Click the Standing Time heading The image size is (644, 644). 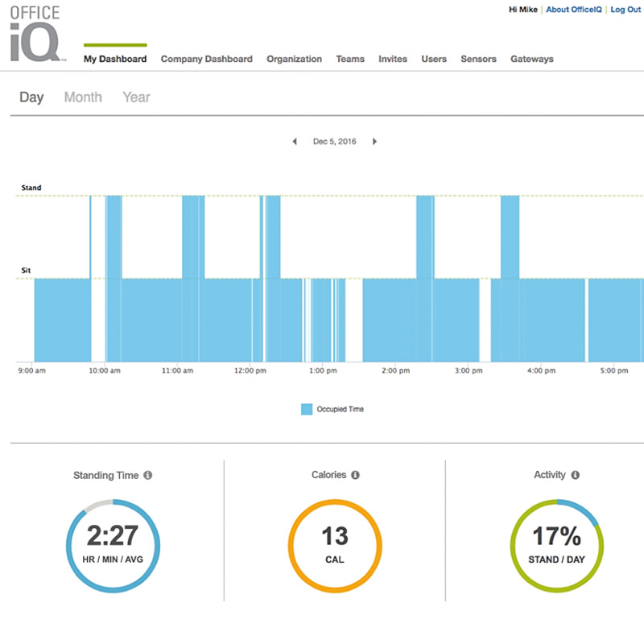[105, 476]
